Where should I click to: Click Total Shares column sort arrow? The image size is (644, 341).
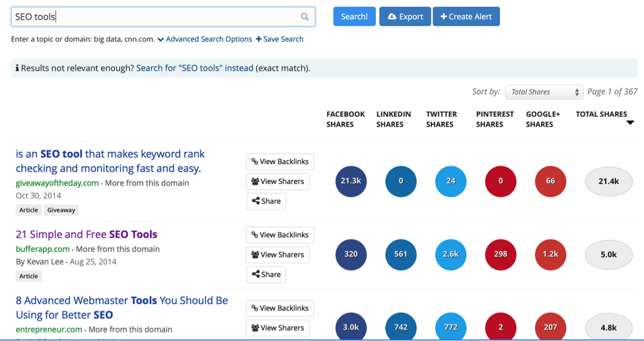[x=629, y=123]
